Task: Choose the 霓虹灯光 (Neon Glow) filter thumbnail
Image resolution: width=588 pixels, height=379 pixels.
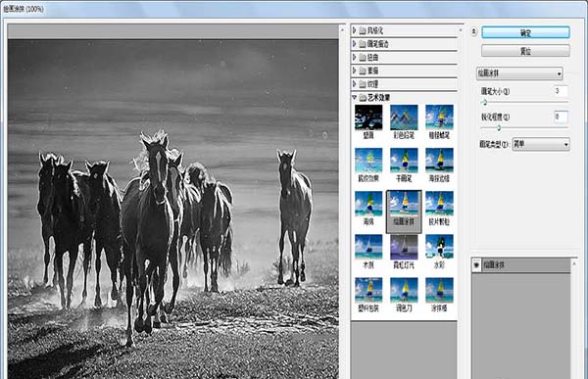Action: 404,247
